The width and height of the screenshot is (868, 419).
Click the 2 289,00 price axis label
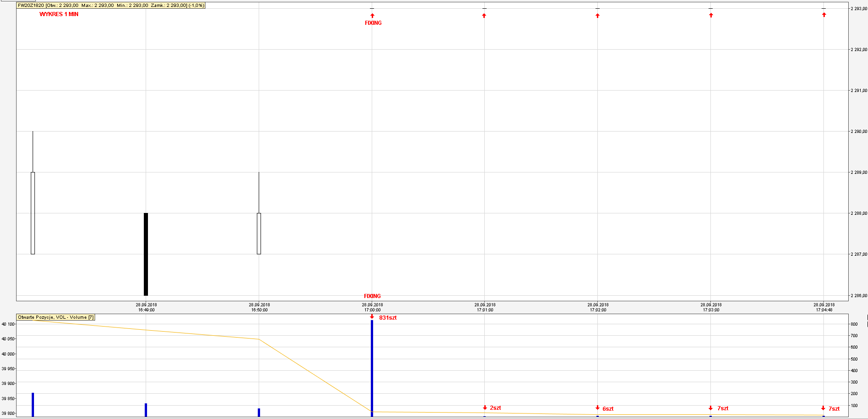858,172
